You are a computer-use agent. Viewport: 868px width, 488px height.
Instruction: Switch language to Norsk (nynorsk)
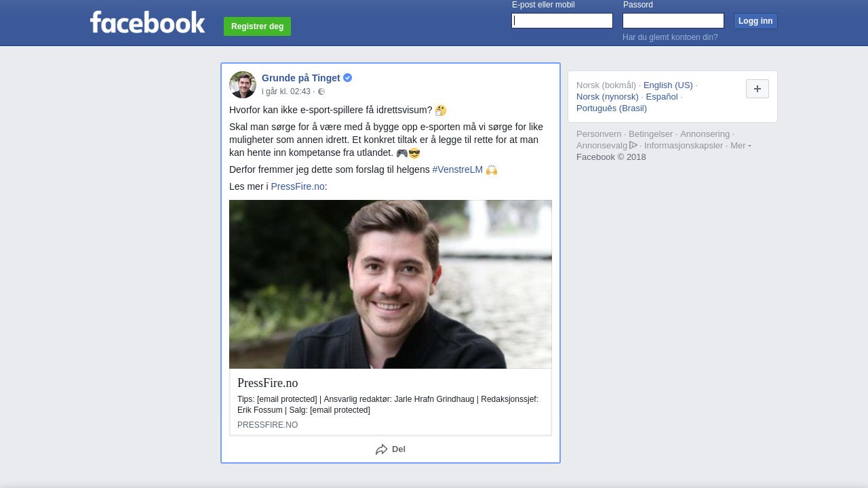[608, 97]
